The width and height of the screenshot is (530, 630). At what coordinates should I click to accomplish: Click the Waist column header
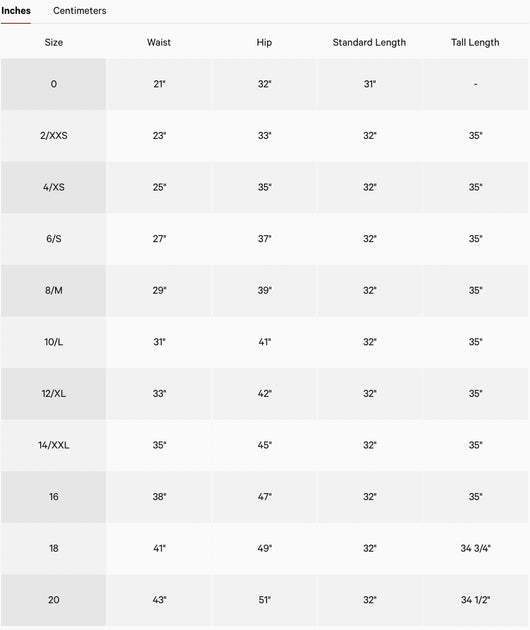[159, 42]
